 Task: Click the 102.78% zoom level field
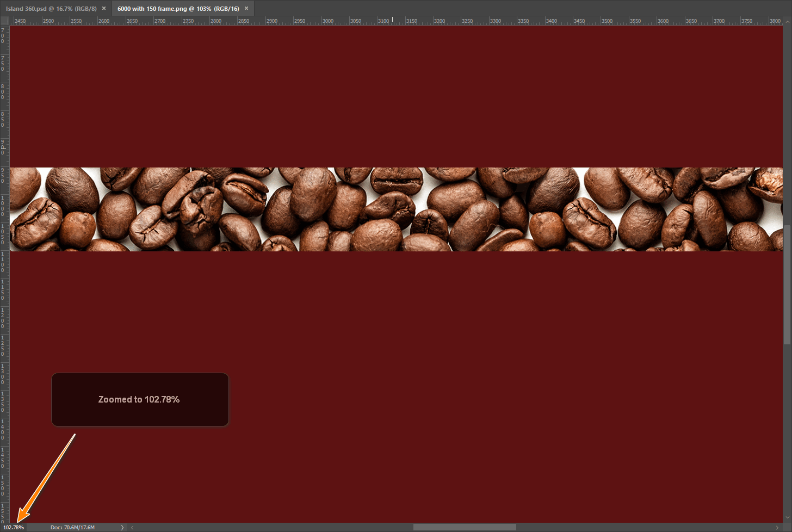[14, 527]
